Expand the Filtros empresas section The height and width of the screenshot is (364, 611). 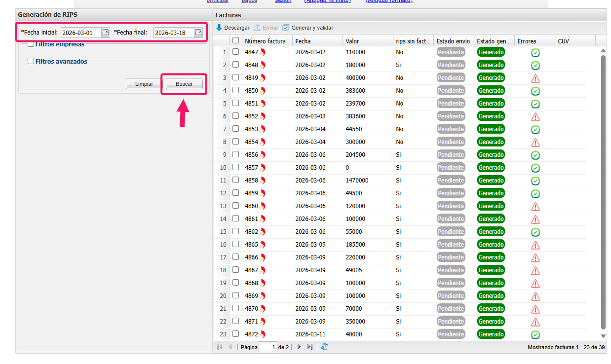(x=31, y=44)
